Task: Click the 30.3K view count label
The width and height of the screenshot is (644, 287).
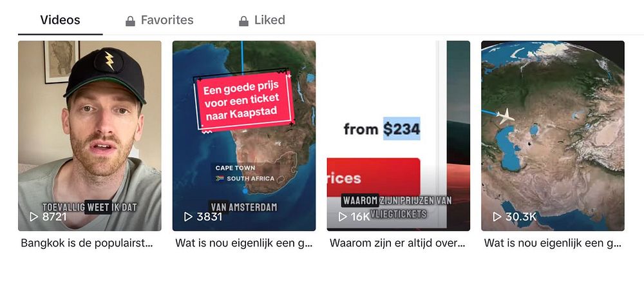Action: (x=521, y=217)
